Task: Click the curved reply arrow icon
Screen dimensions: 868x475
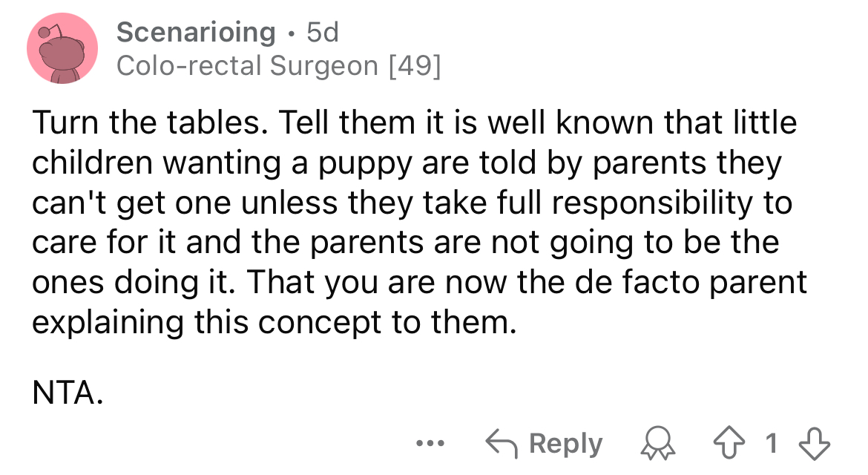Action: pos(502,444)
